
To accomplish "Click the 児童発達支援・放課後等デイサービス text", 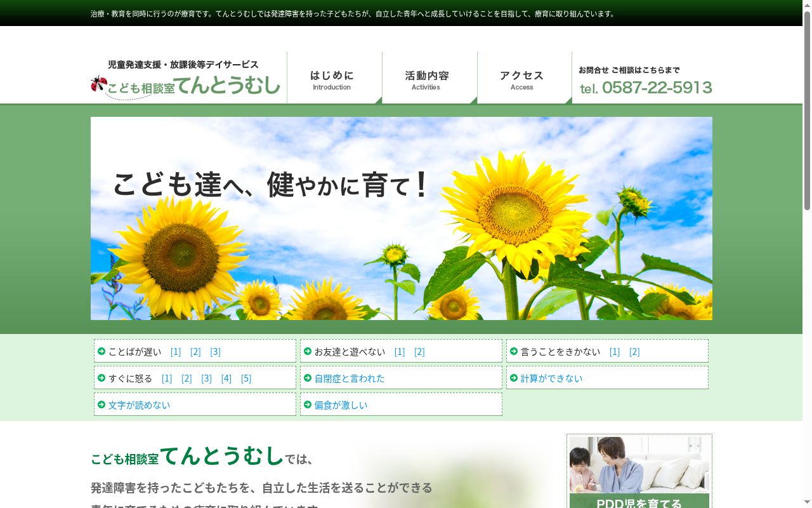I will pos(183,65).
